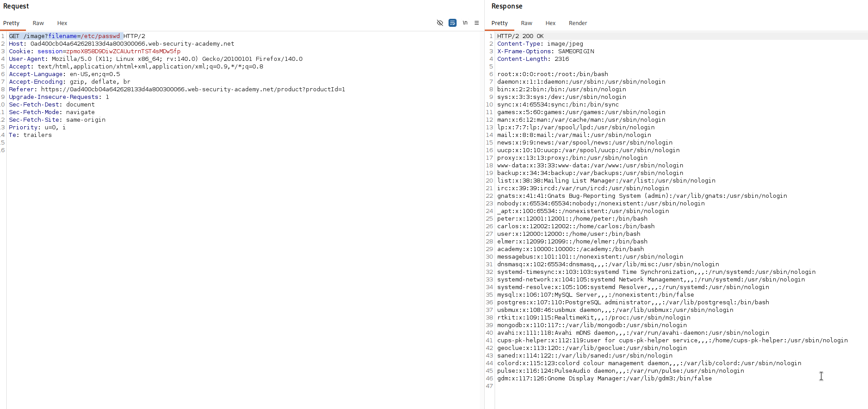Image resolution: width=868 pixels, height=409 pixels.
Task: Switch Response view to Hex tab
Action: click(x=550, y=23)
